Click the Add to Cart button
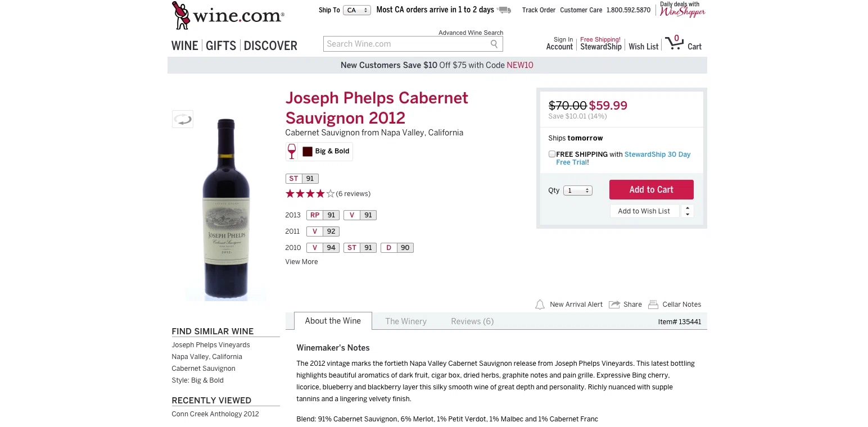This screenshot has width=868, height=427. (x=651, y=190)
